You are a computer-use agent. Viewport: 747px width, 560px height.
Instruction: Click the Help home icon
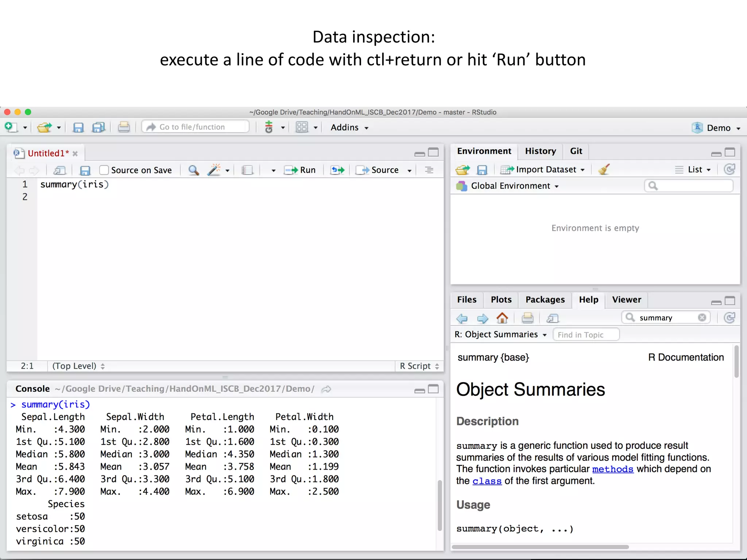click(x=502, y=318)
